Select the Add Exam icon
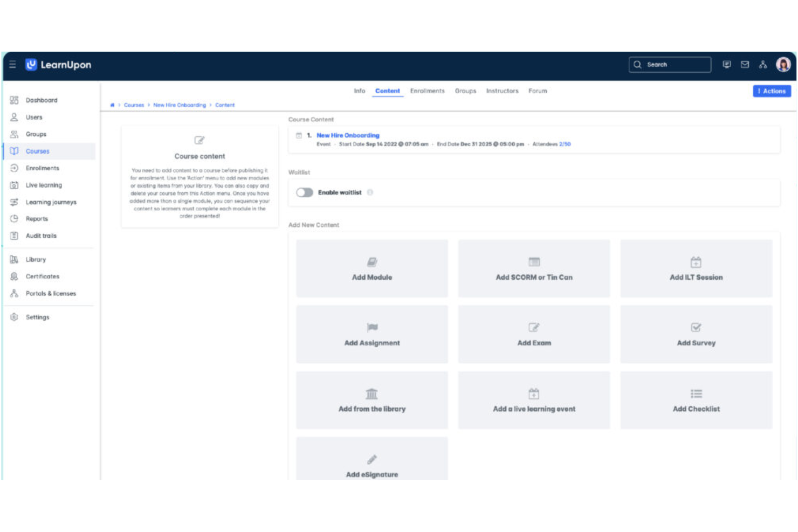The image size is (798, 532). [534, 328]
